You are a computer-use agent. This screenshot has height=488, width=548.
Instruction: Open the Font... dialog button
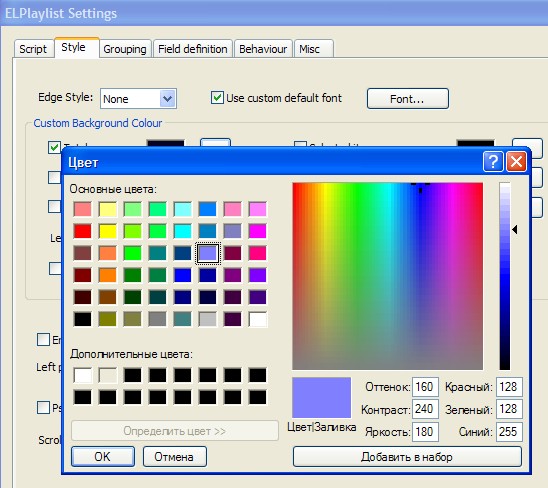point(408,99)
